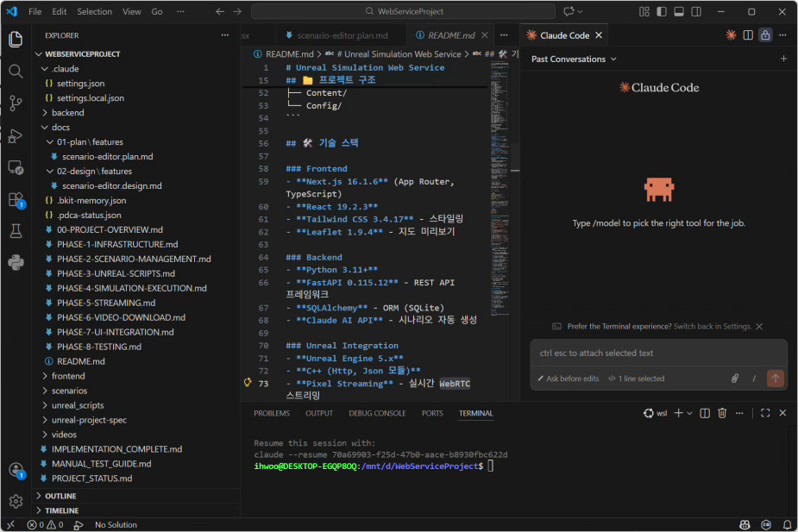The width and height of the screenshot is (798, 532).
Task: Open Run and Debug view
Action: tap(16, 135)
